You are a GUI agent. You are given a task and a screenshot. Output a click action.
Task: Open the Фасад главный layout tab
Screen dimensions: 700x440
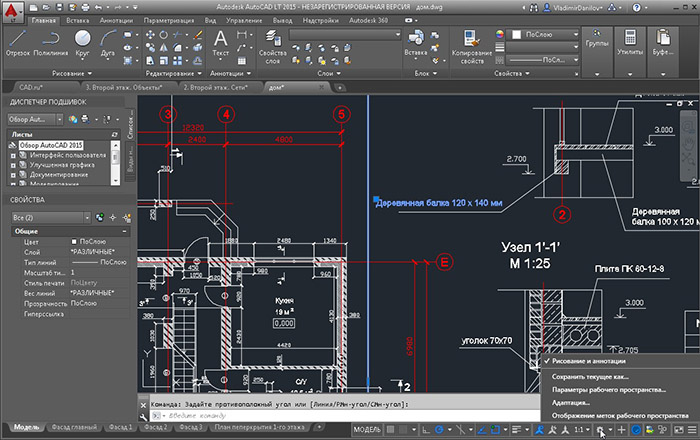[74, 427]
